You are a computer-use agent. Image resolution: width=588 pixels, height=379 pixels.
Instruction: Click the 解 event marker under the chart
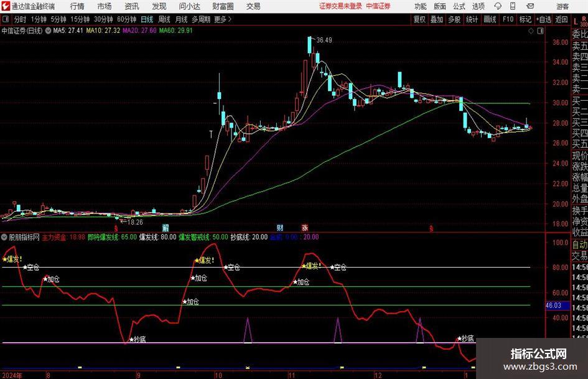(166, 227)
